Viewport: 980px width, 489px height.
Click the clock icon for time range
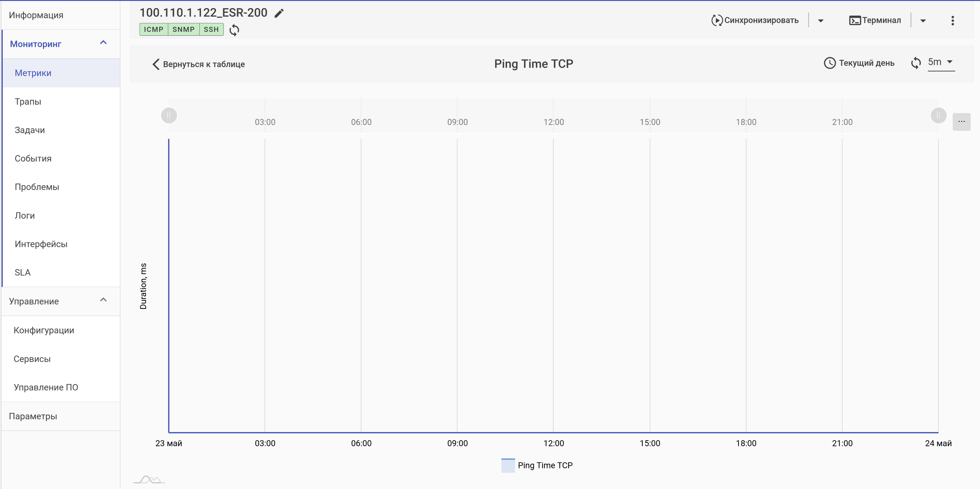[829, 63]
